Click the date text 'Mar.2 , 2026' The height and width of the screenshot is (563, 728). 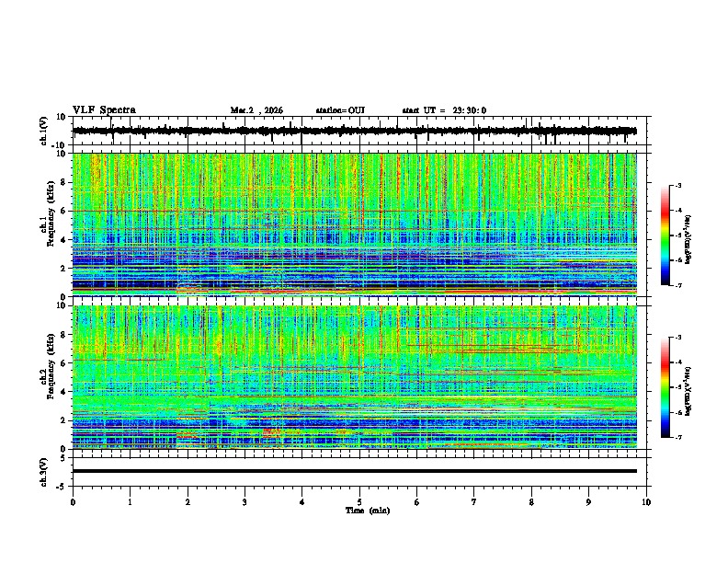[x=256, y=110]
